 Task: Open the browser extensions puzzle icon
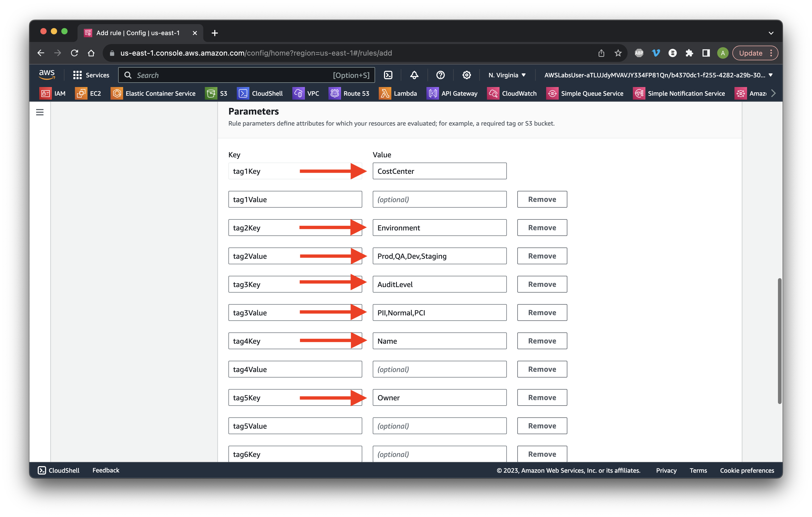pyautogui.click(x=689, y=53)
